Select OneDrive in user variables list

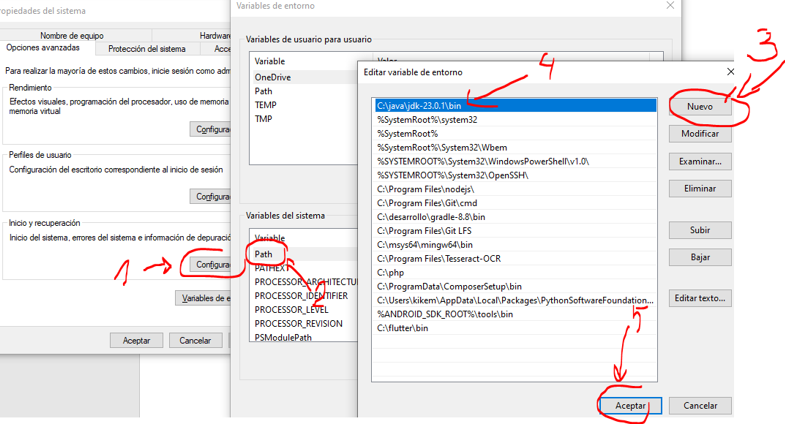[x=273, y=77]
